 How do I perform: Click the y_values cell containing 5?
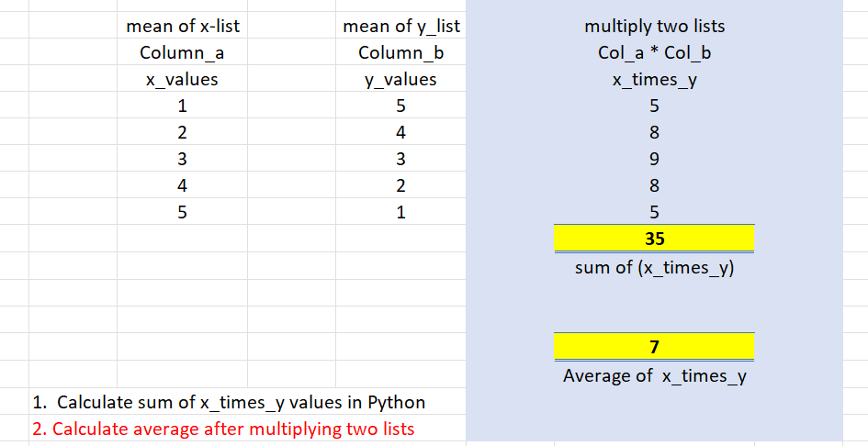[400, 106]
